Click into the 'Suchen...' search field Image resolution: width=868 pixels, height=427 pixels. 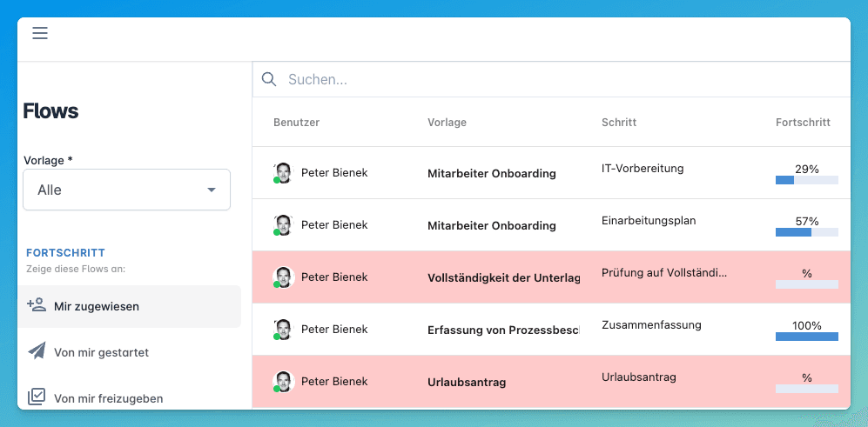click(557, 79)
